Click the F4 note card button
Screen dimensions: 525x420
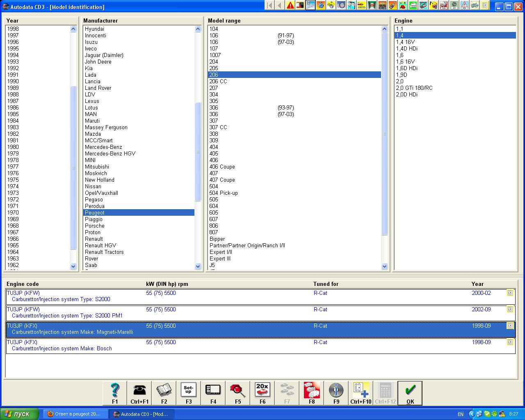click(x=213, y=393)
